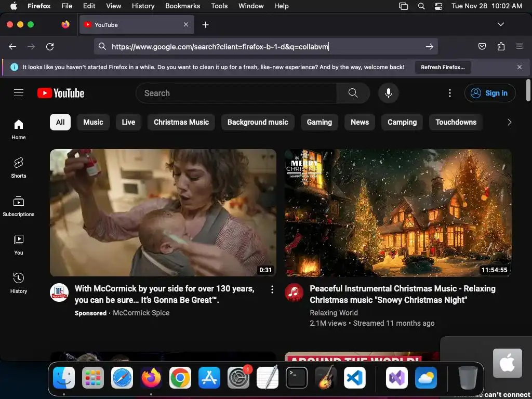The width and height of the screenshot is (532, 399).
Task: Open the Apple menu
Action: 14,6
